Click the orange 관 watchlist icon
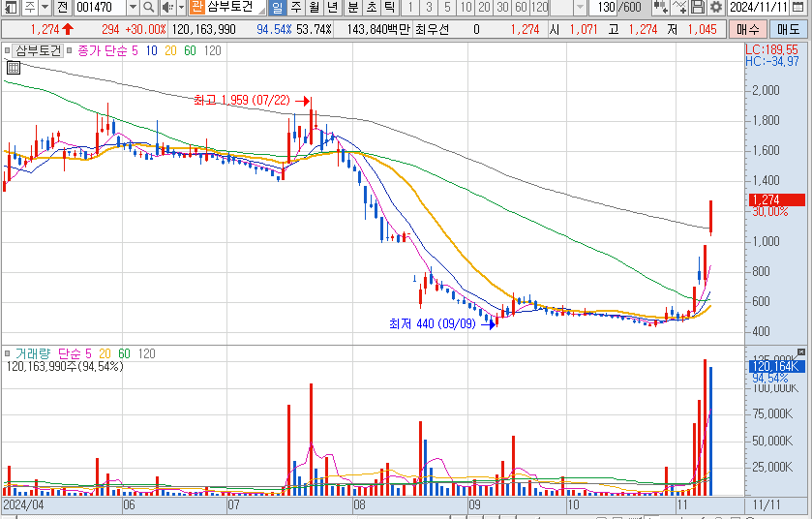Image resolution: width=812 pixels, height=519 pixels. click(x=196, y=7)
